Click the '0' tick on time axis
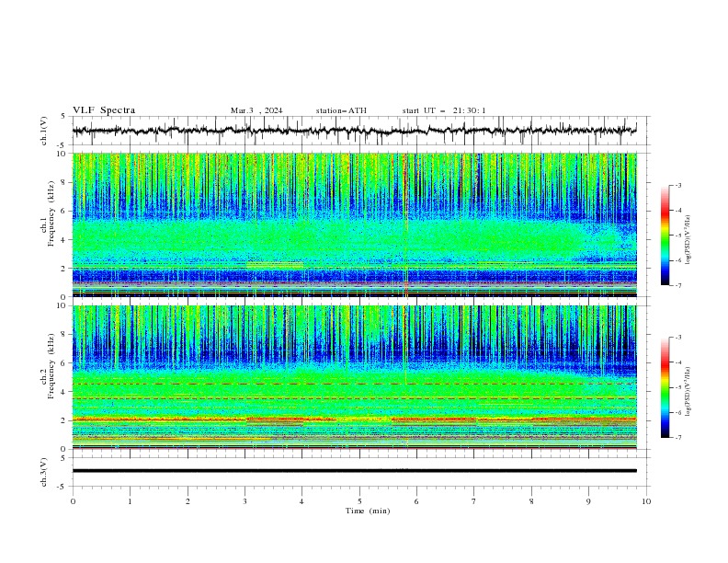 pos(73,501)
